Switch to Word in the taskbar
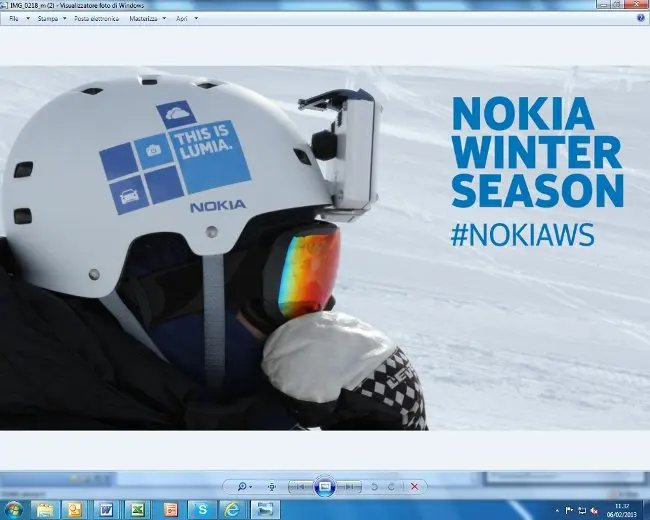The image size is (650, 520). (x=107, y=510)
